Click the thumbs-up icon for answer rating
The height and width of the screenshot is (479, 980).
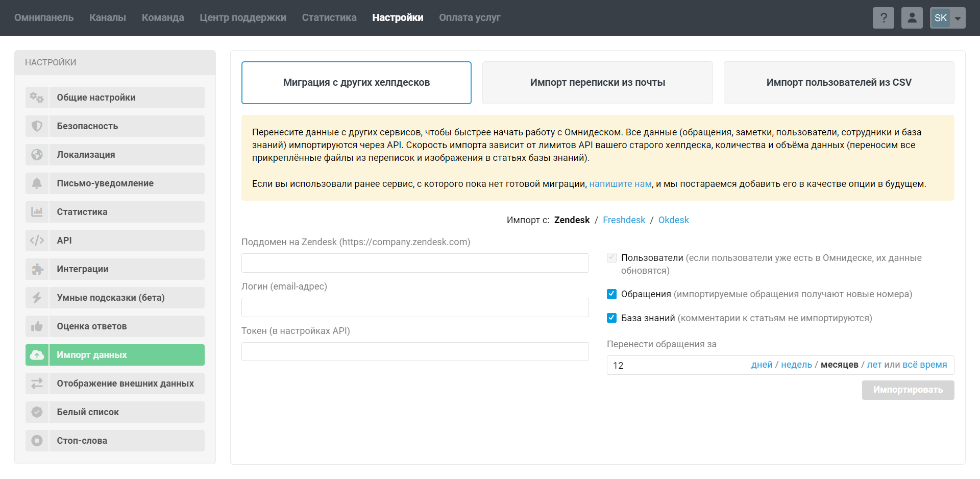tap(37, 326)
